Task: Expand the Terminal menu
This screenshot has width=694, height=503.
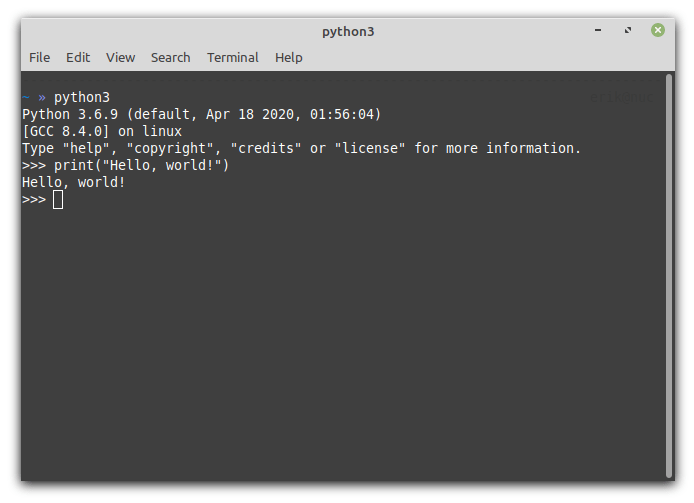Action: [x=233, y=57]
